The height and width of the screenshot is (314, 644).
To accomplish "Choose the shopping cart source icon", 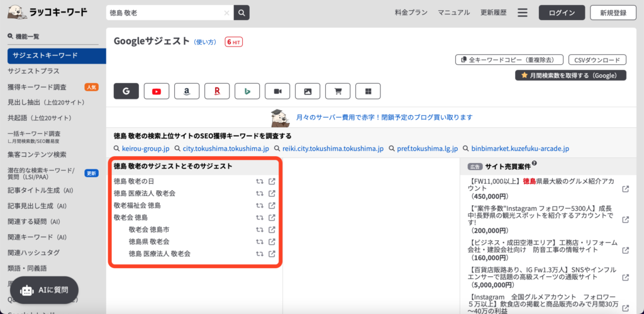I will [x=338, y=91].
